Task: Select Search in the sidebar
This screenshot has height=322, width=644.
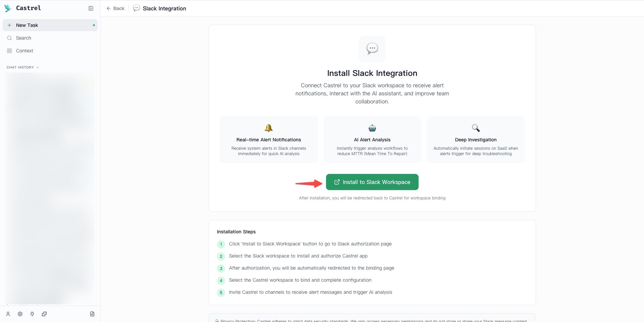Action: (x=23, y=38)
